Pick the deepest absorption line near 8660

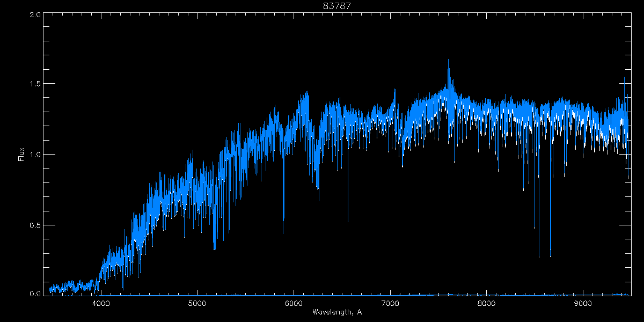(550, 256)
